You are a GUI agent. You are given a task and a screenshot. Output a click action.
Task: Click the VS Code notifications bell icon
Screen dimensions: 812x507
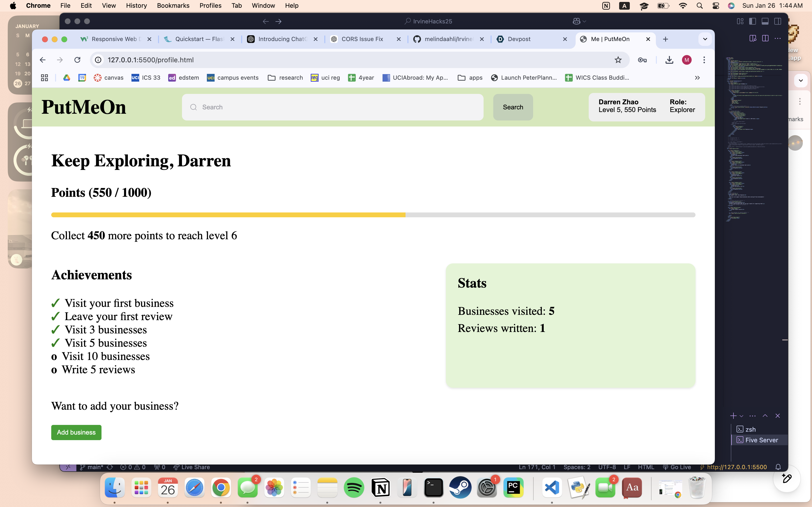click(x=778, y=467)
